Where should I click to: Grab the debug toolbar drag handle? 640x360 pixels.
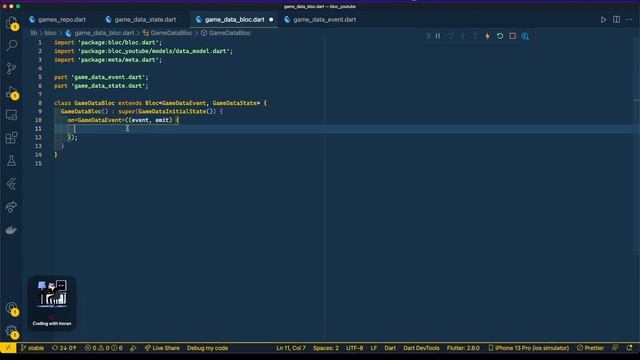pyautogui.click(x=428, y=36)
